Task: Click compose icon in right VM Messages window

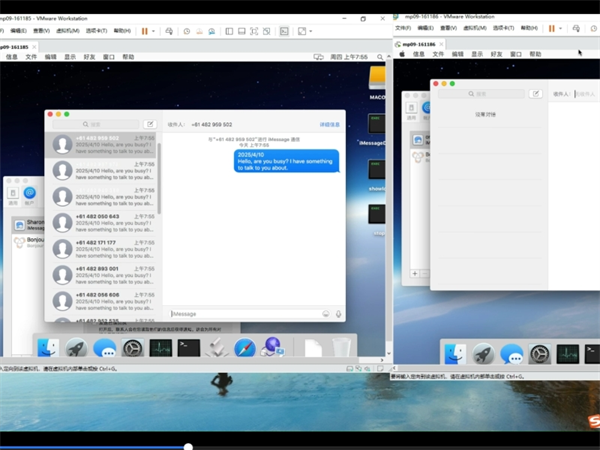Action: [x=536, y=93]
